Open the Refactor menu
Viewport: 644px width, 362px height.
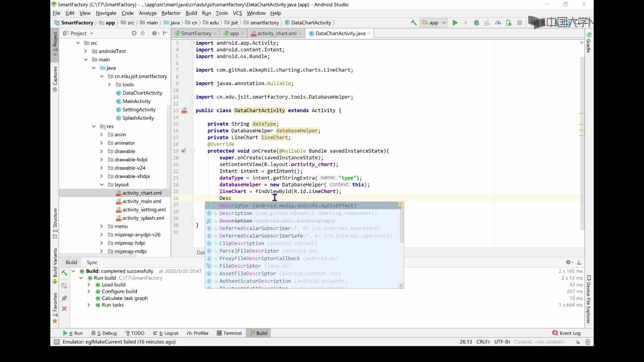(171, 13)
